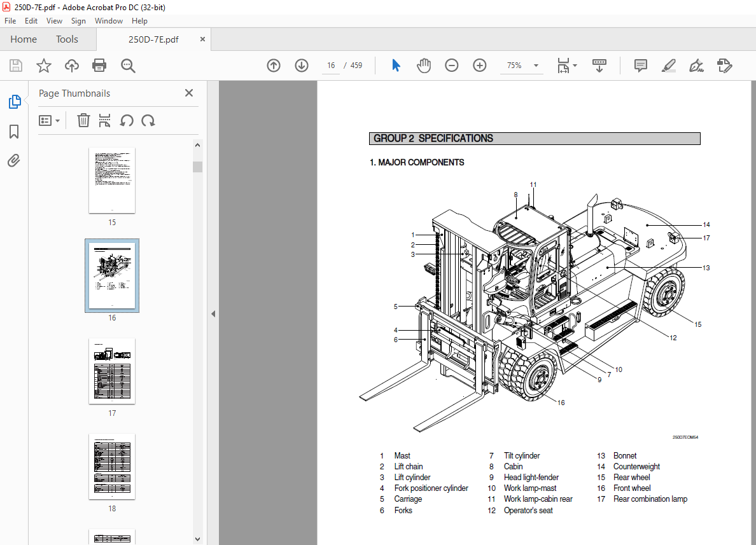Rotate pages clockwise in thumbnails panel

pos(148,120)
